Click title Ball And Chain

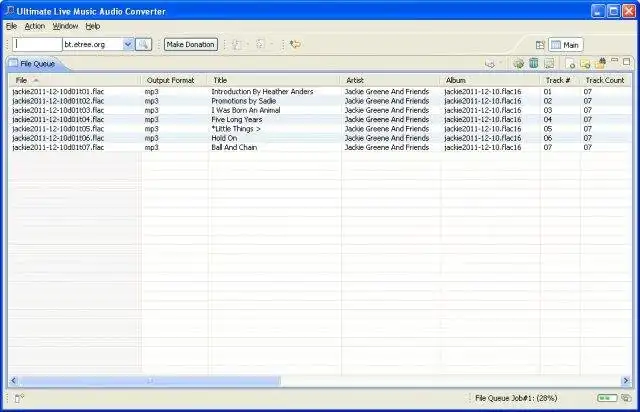point(234,147)
